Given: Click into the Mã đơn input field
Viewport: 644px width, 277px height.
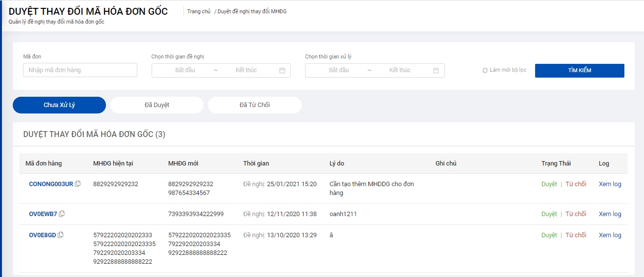Looking at the screenshot, I should click(80, 70).
